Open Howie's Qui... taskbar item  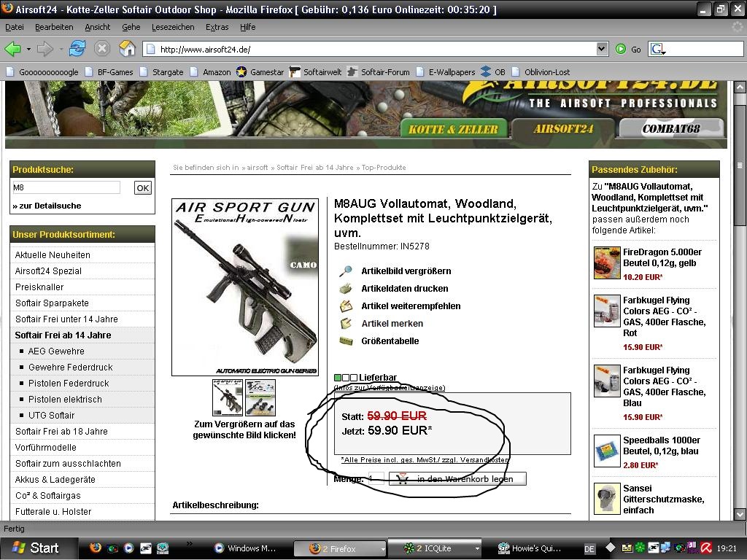point(531,548)
